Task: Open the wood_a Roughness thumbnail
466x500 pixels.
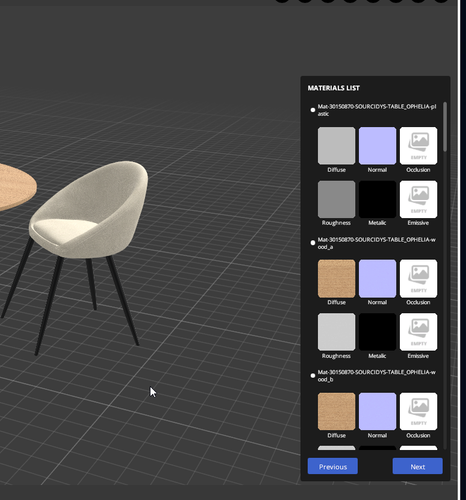Action: [x=336, y=332]
